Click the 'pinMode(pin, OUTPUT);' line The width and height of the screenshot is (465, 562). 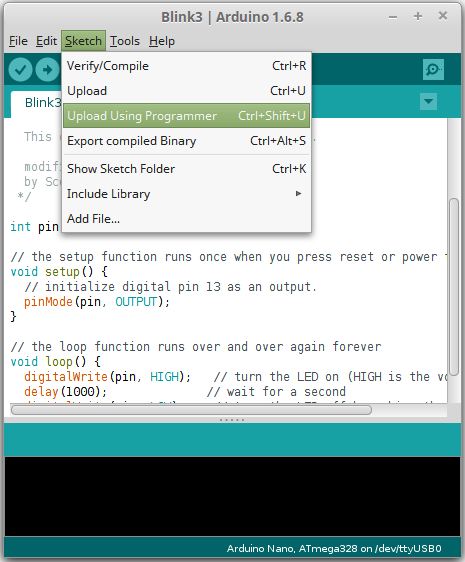[x=96, y=302]
